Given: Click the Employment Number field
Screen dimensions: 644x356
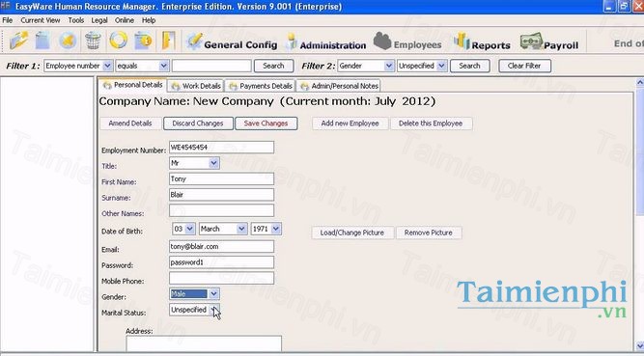Looking at the screenshot, I should (221, 147).
